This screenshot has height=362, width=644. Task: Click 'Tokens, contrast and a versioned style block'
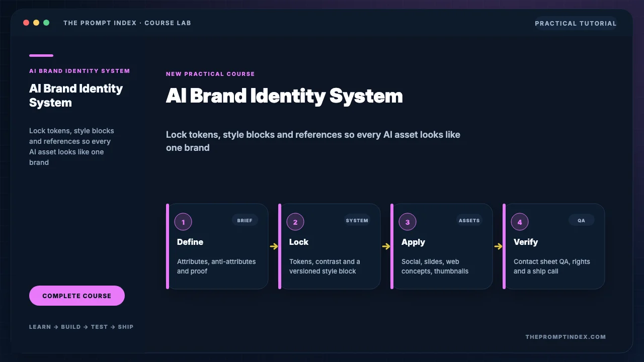pos(325,266)
